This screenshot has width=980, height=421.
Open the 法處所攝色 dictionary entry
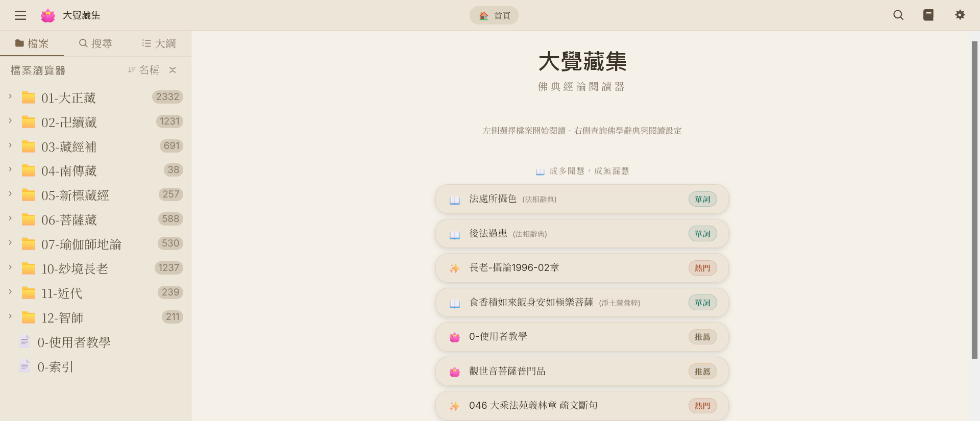click(x=582, y=199)
